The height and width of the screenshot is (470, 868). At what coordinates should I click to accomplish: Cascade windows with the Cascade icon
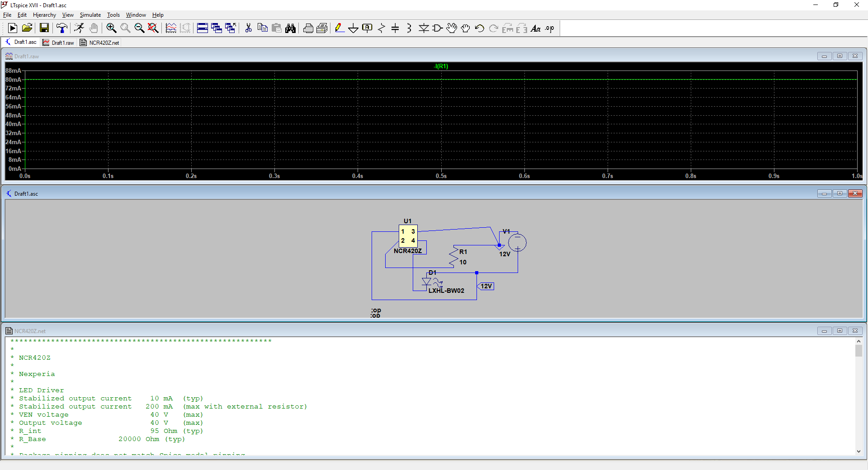point(217,28)
